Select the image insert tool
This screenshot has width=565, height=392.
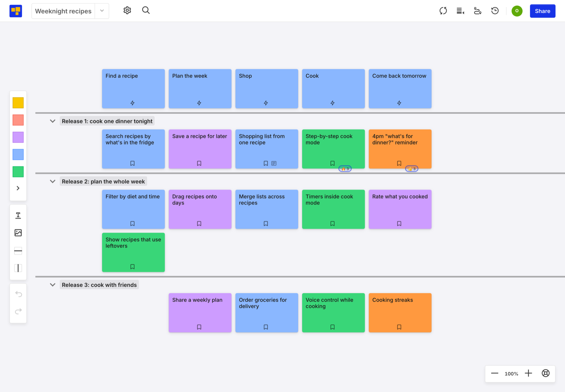[18, 233]
